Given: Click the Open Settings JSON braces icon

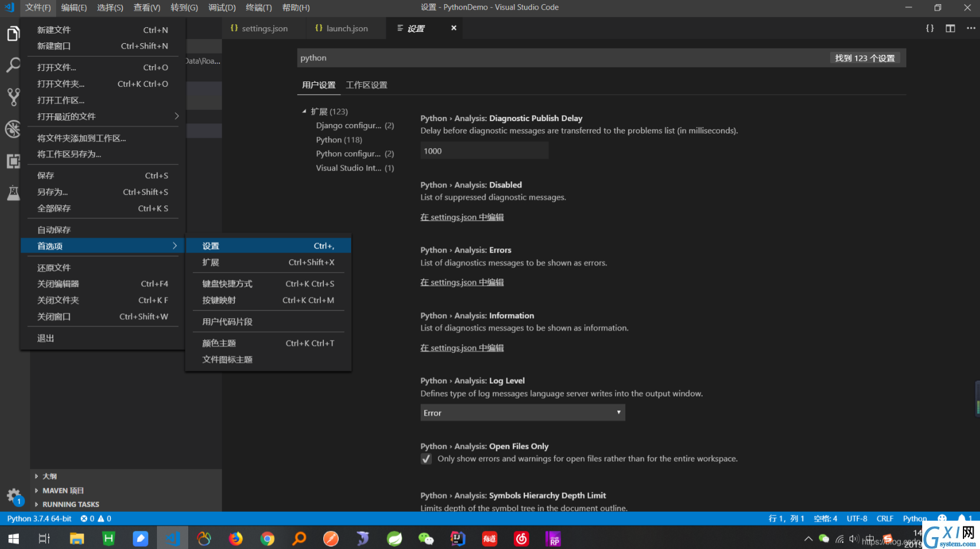Looking at the screenshot, I should [x=930, y=28].
